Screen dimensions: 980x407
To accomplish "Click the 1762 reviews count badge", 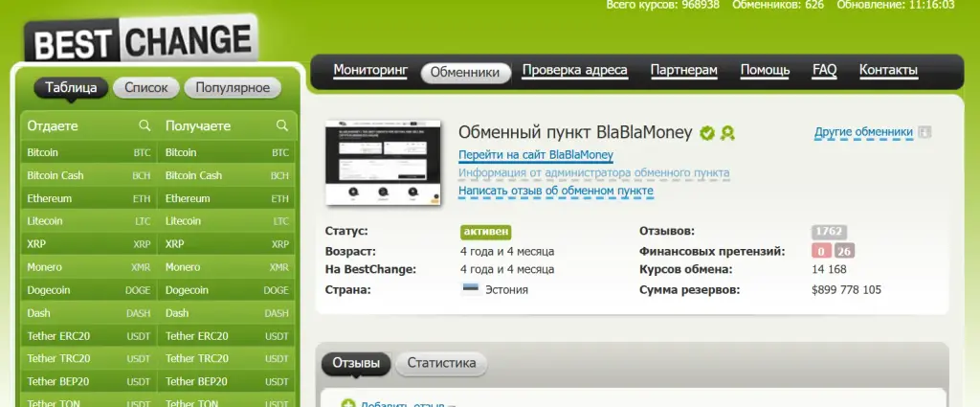I will point(829,232).
